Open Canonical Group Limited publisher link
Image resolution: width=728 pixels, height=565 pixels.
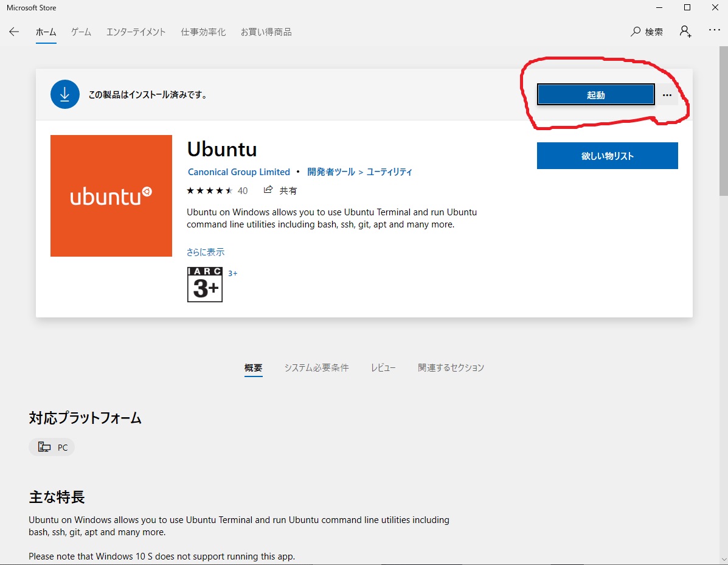[238, 172]
